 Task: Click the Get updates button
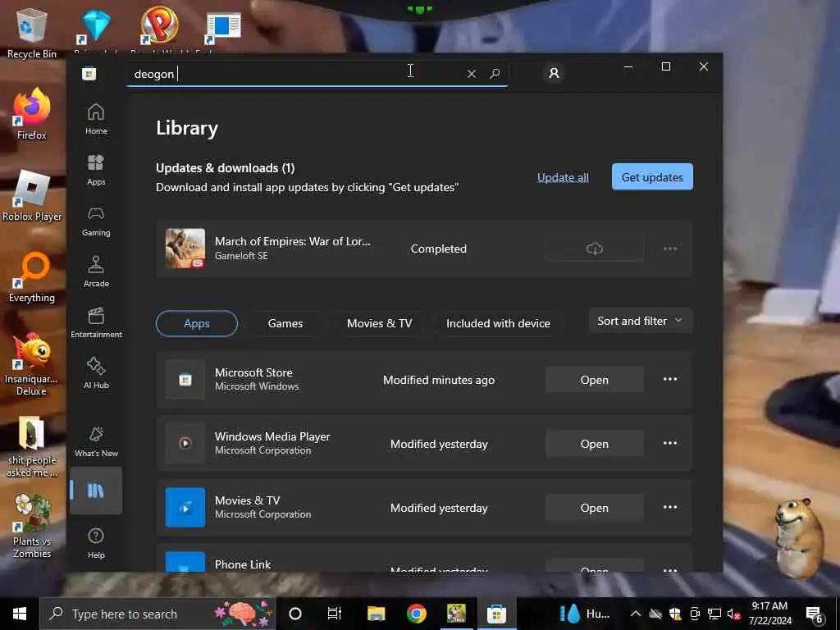tap(652, 177)
